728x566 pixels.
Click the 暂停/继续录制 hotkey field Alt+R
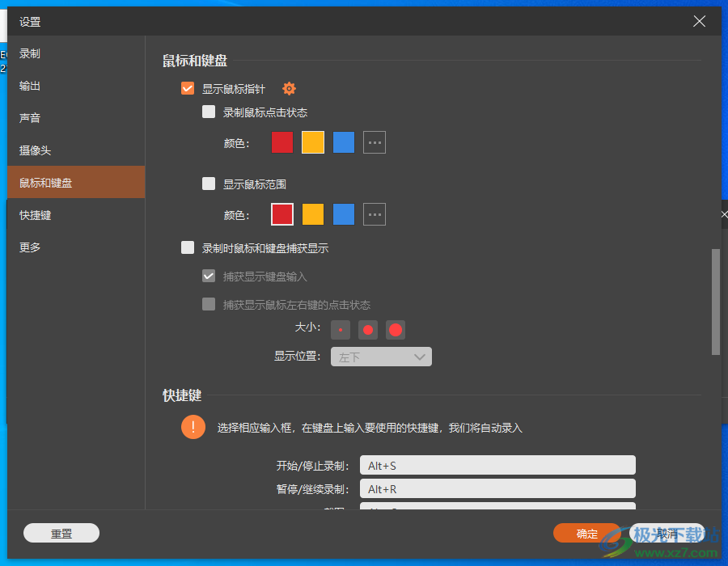497,488
